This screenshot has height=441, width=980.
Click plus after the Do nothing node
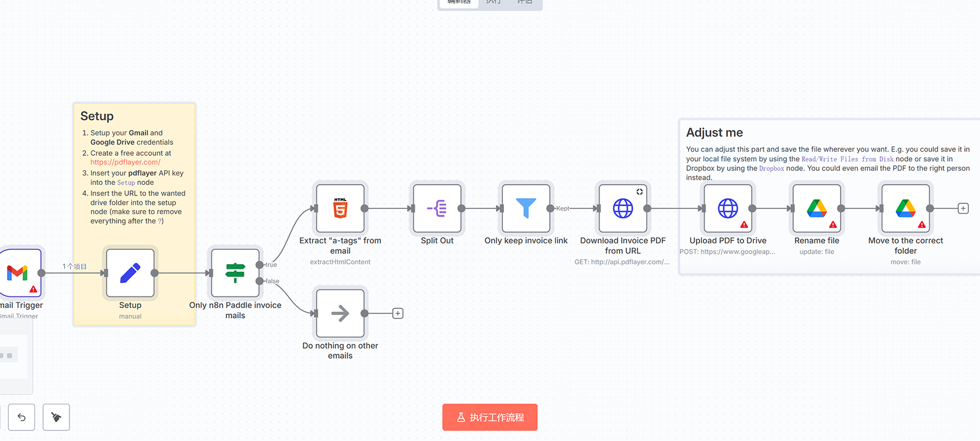[398, 313]
